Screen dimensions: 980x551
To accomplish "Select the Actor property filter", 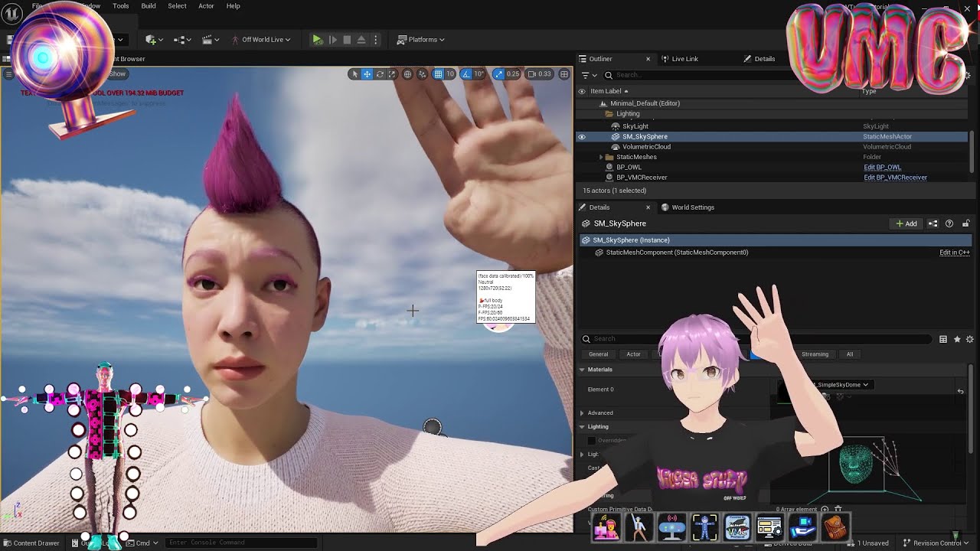I will (633, 354).
